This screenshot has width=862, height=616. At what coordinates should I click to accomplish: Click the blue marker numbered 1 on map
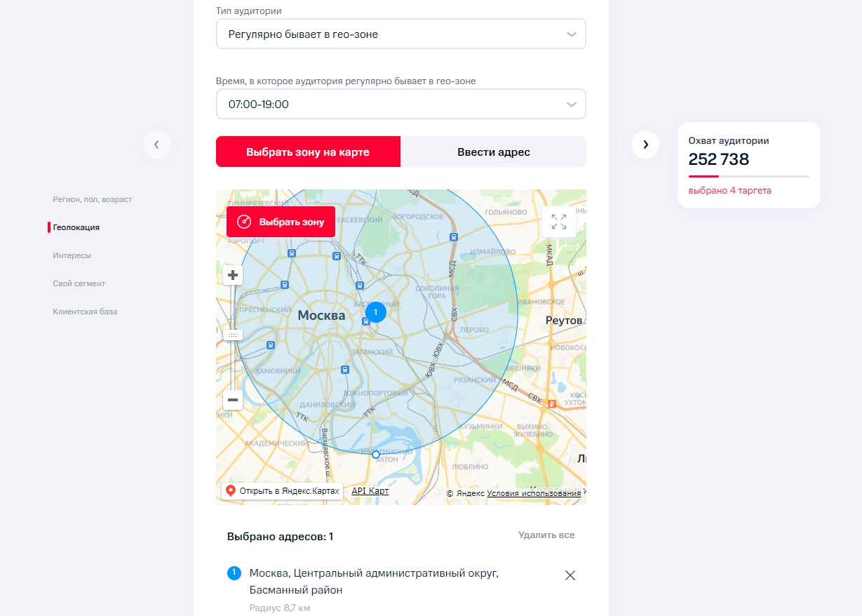coord(376,312)
